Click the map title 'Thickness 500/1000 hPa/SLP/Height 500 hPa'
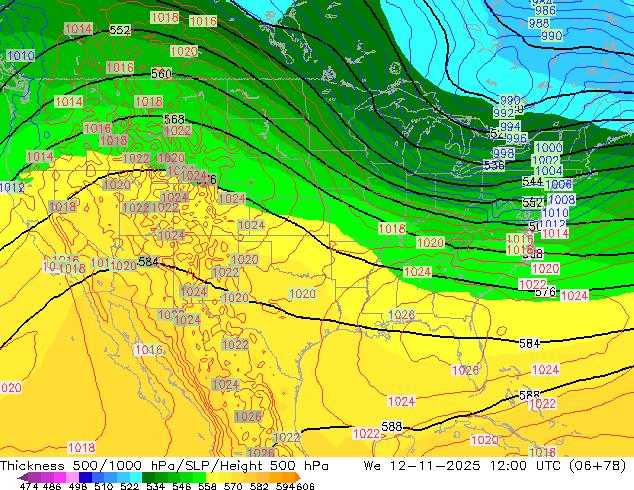634x490 pixels. coord(164,466)
